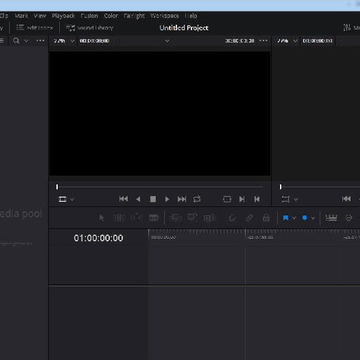
Task: Click the source viewer duration timecode
Action: pyautogui.click(x=239, y=41)
